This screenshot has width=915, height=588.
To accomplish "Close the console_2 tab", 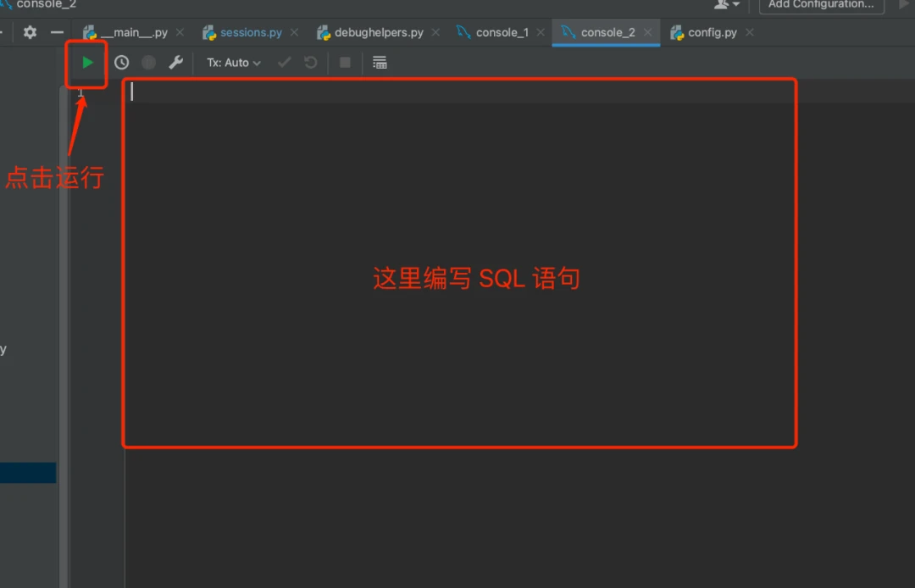I will click(x=648, y=32).
